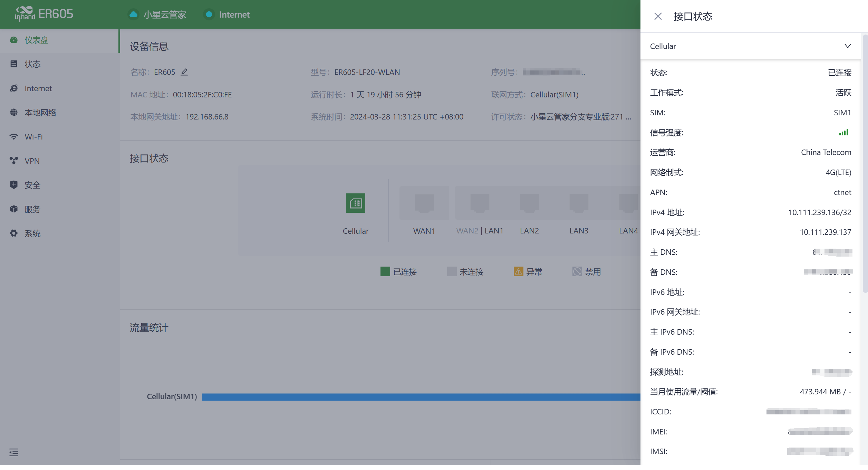
Task: Click the side panel vertical scrollbar
Action: [x=865, y=164]
